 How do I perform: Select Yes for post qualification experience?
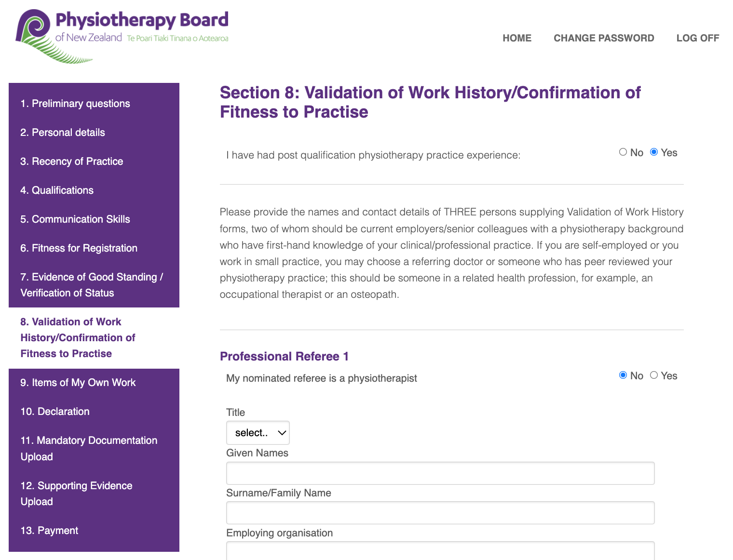[654, 152]
